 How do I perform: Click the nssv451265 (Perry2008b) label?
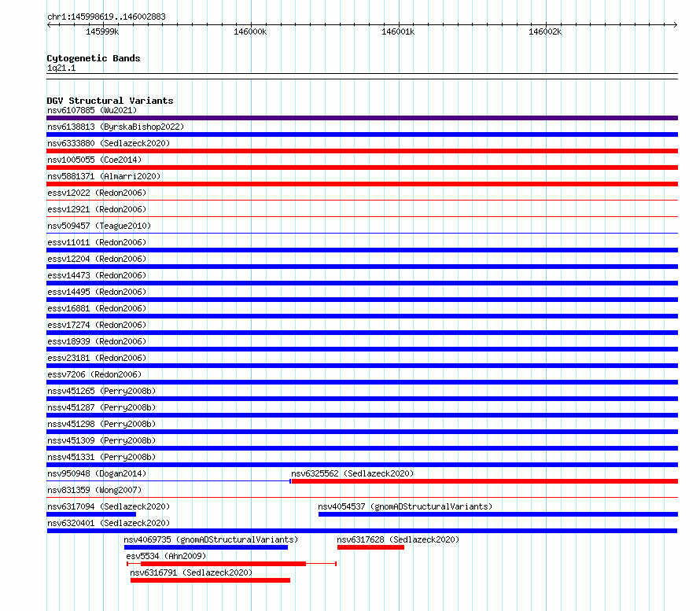(x=101, y=391)
